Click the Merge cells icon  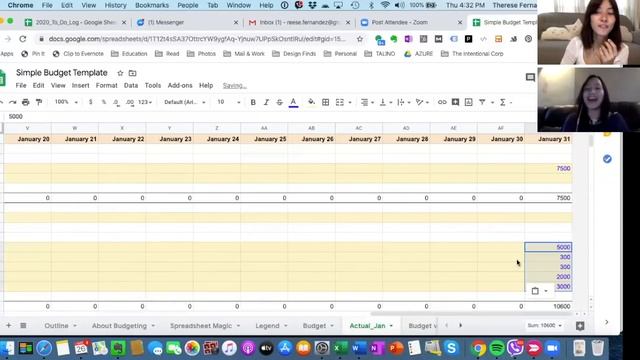pyautogui.click(x=340, y=102)
